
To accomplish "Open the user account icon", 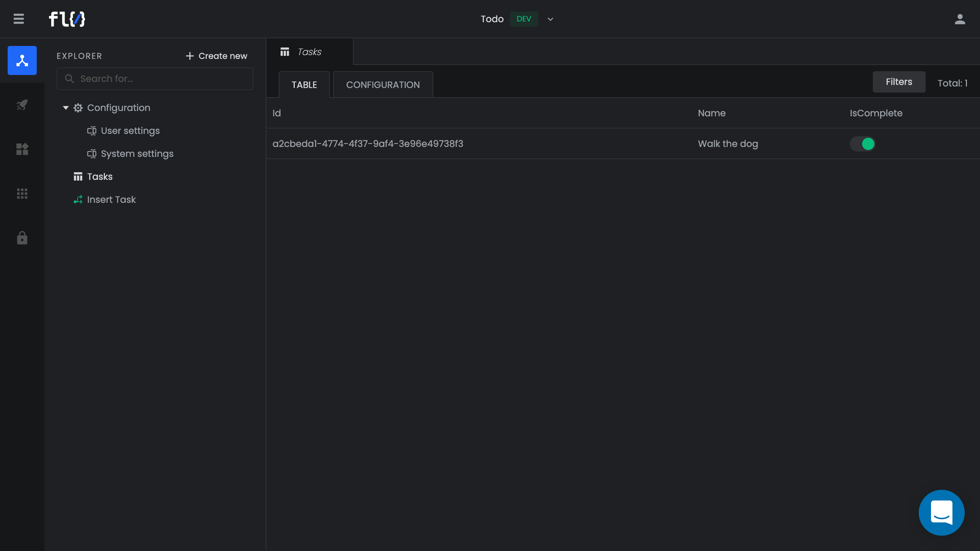I will 960,19.
